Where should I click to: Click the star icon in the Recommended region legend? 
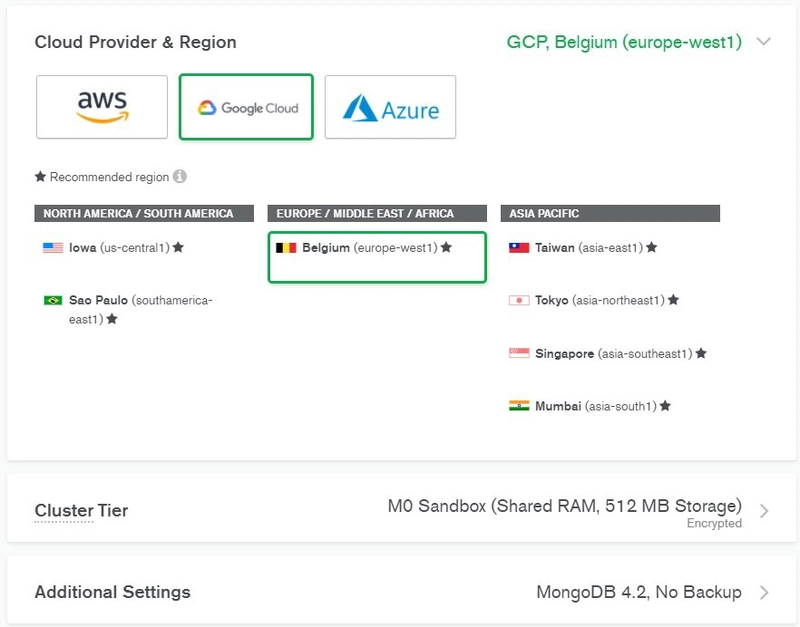point(40,177)
